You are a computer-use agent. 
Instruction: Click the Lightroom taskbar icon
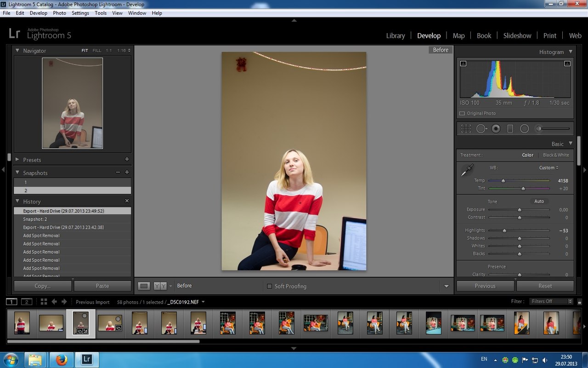87,360
